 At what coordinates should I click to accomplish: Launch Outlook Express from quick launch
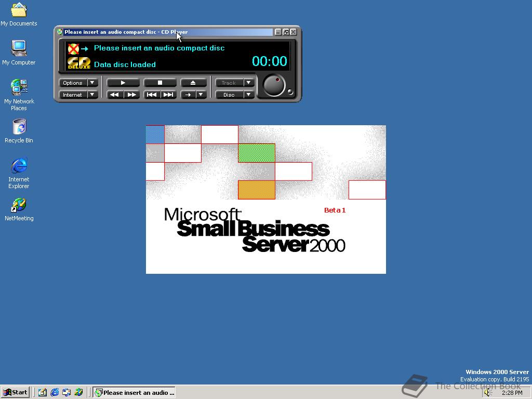click(66, 393)
